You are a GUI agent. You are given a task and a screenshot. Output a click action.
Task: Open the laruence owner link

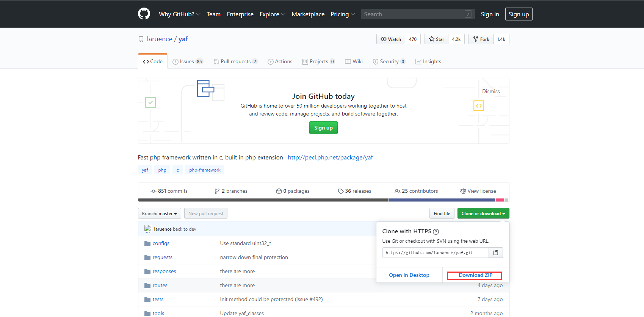[x=160, y=39]
